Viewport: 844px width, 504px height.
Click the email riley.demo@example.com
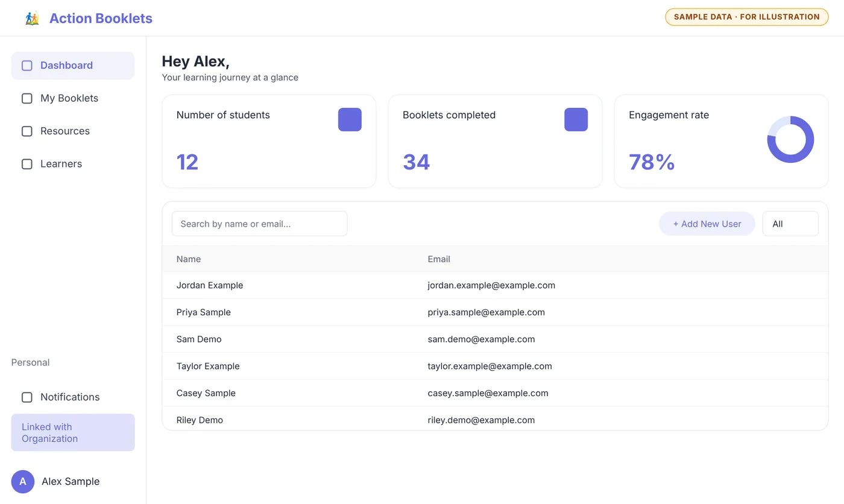coord(481,420)
